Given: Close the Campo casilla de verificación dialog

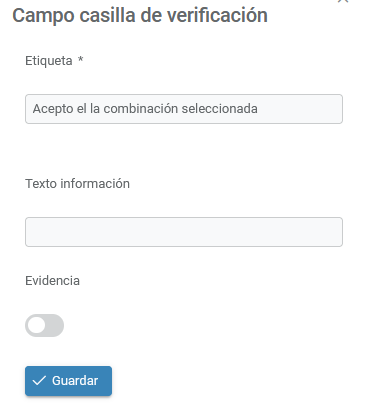Looking at the screenshot, I should tap(343, 1).
